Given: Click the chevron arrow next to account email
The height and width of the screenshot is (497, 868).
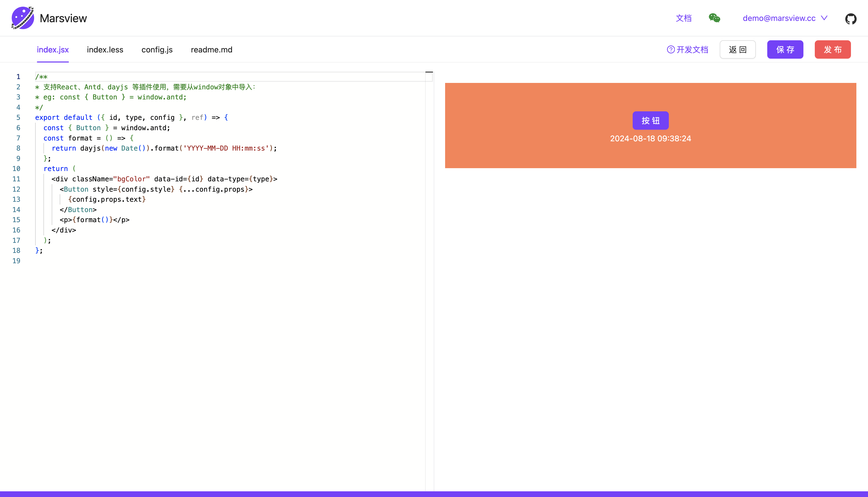Looking at the screenshot, I should click(x=824, y=18).
